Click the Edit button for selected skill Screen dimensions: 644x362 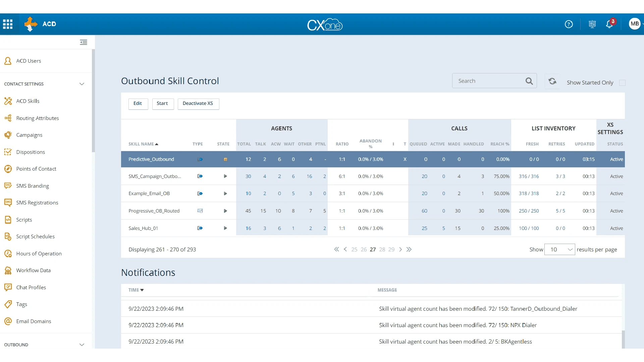(x=137, y=103)
